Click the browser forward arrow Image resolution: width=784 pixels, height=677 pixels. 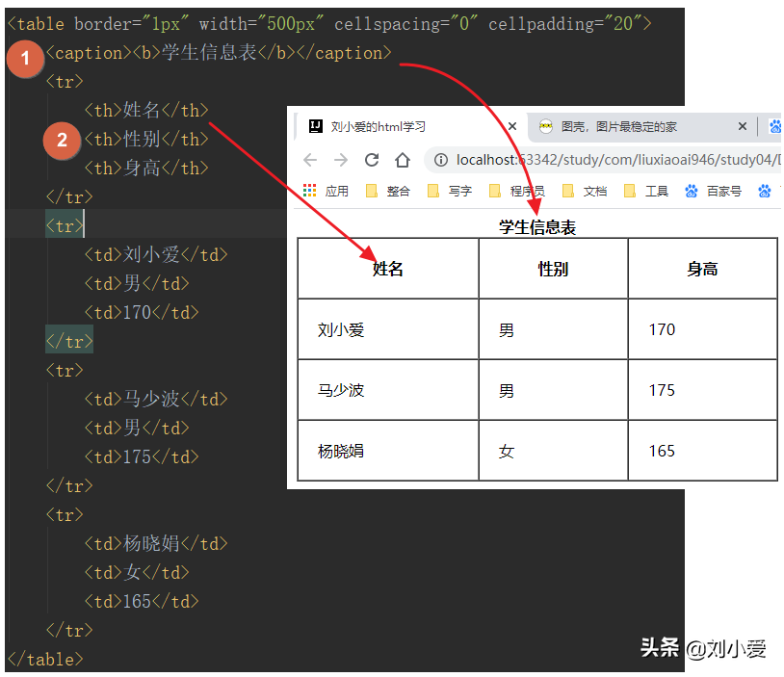(340, 160)
